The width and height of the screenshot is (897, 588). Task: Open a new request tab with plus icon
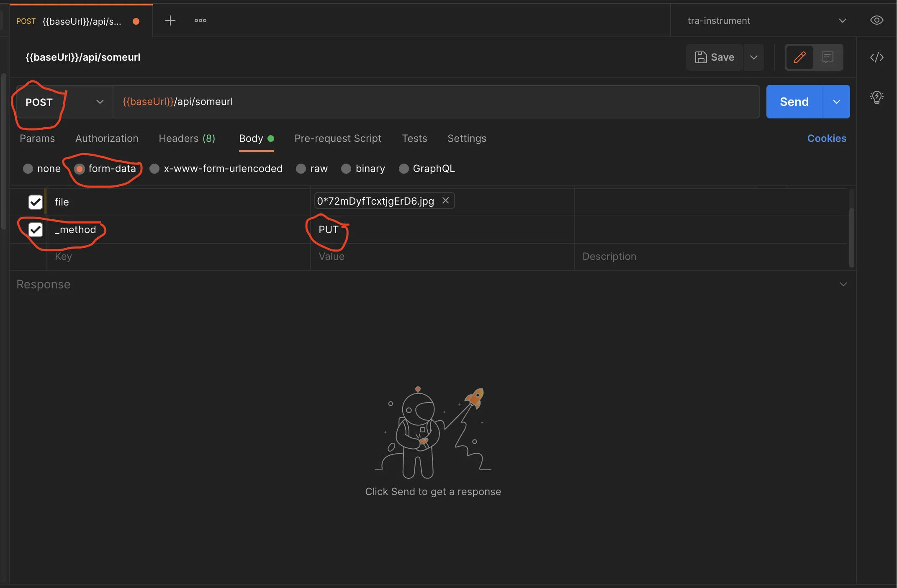click(x=170, y=21)
